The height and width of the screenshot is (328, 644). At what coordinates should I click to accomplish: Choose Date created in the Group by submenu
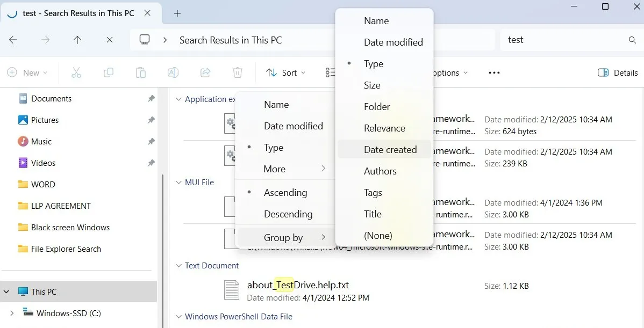click(390, 149)
